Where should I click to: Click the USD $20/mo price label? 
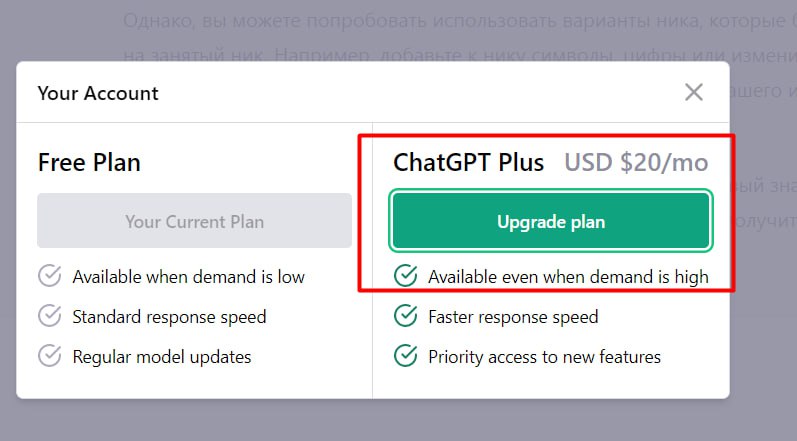636,162
